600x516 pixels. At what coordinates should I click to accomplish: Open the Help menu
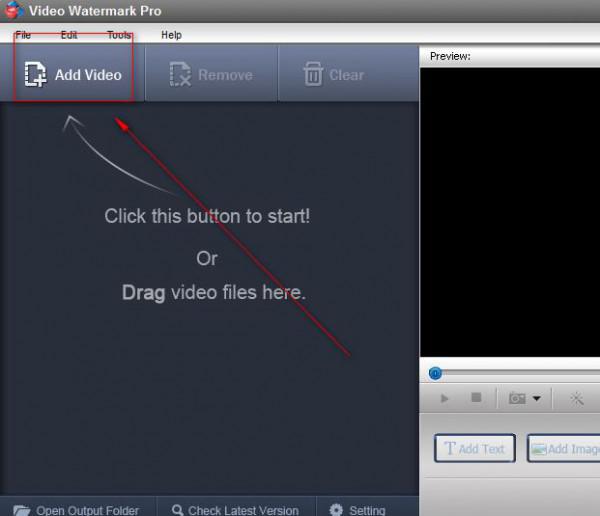pos(172,35)
